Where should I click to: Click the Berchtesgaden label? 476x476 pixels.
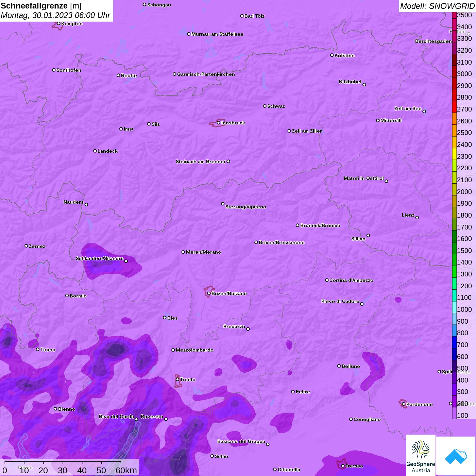pos(434,41)
